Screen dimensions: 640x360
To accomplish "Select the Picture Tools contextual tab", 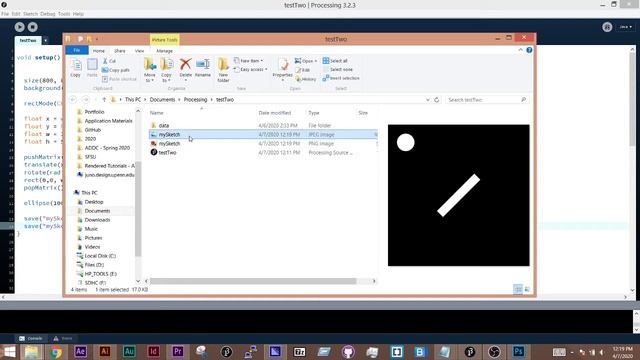I will point(164,40).
